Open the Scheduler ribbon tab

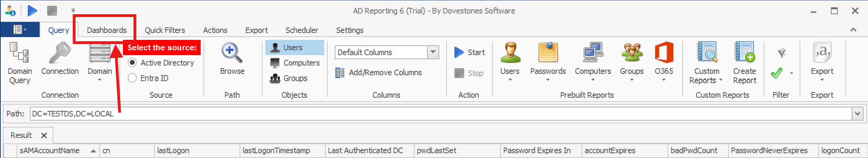click(301, 30)
